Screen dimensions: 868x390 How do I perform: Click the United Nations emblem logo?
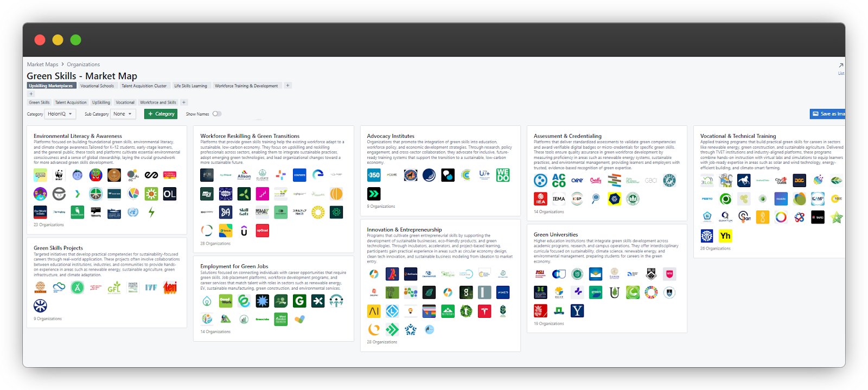coord(133,212)
